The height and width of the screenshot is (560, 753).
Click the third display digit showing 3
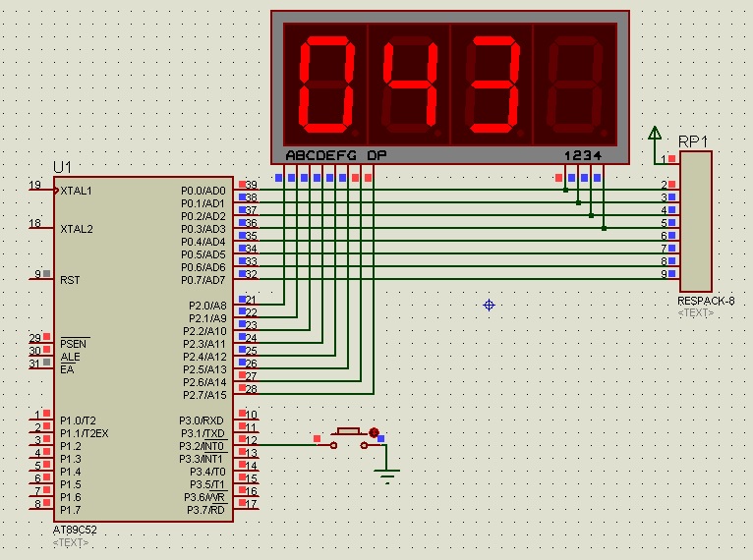[492, 84]
